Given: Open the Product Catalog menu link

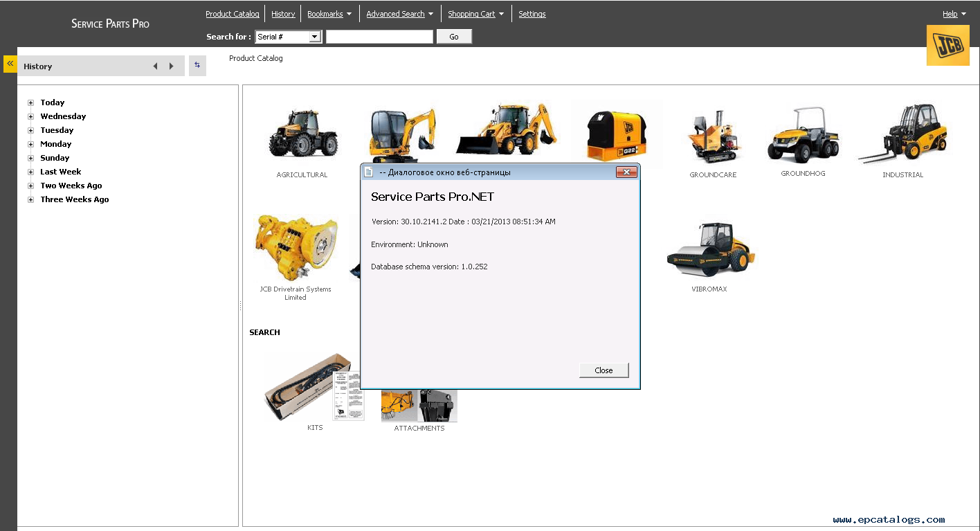Looking at the screenshot, I should pos(233,14).
